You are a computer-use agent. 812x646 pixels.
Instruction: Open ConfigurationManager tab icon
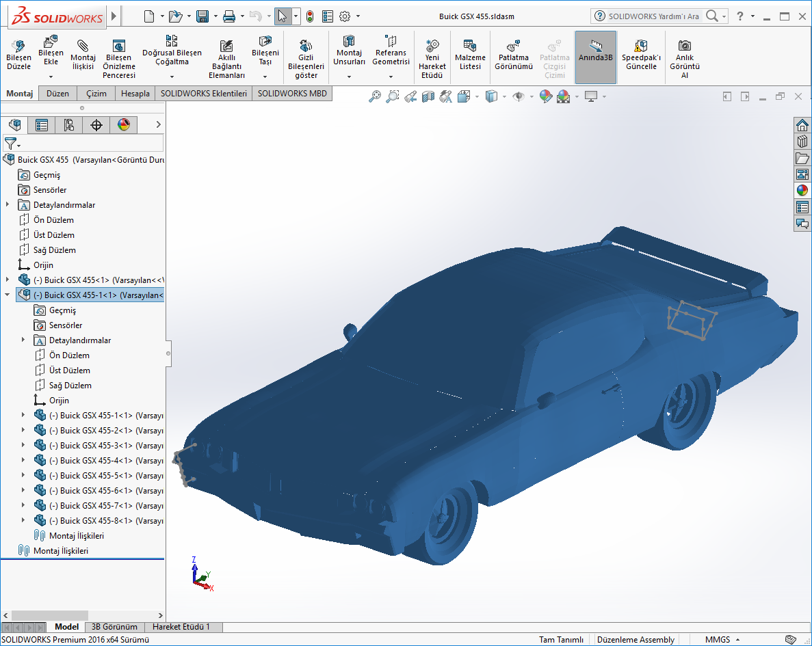coord(69,124)
